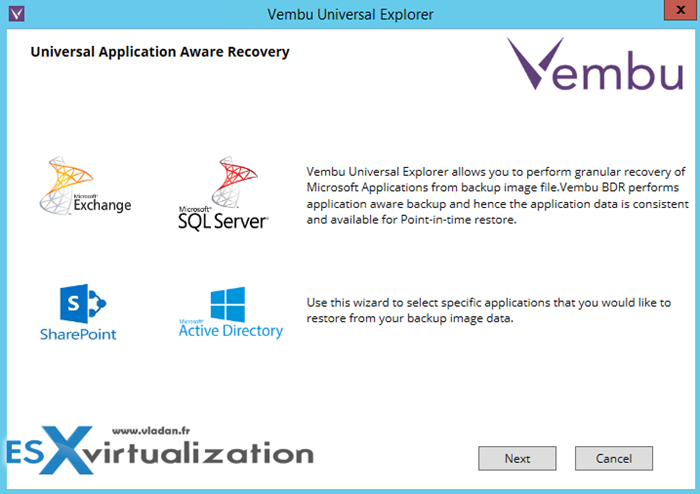Image resolution: width=700 pixels, height=494 pixels.
Task: Click the 'Vembu Universal Explorer' title bar text
Action: (350, 14)
